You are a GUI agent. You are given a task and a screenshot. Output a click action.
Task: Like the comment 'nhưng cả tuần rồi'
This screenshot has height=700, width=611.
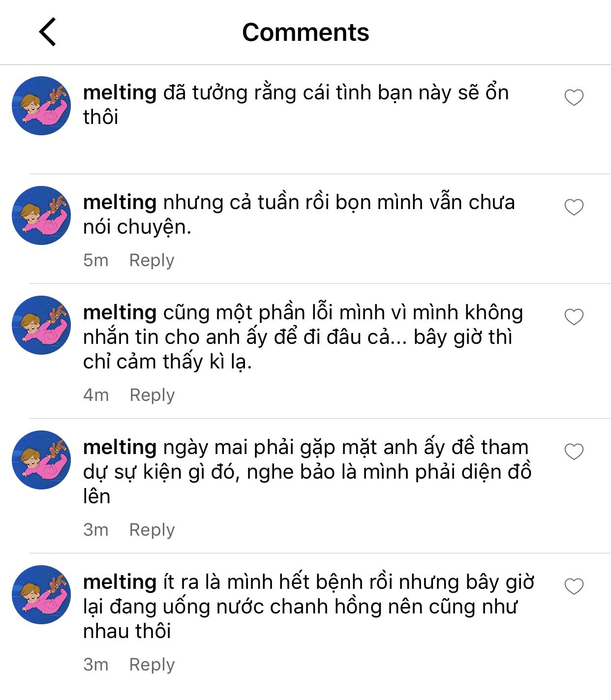(574, 207)
